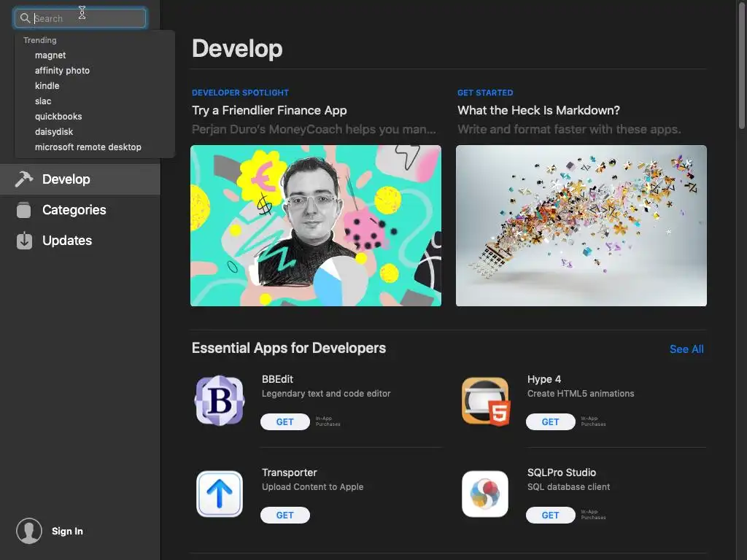Open 'Try a Friendlier Finance App' headline
The height and width of the screenshot is (560, 747).
click(x=269, y=111)
